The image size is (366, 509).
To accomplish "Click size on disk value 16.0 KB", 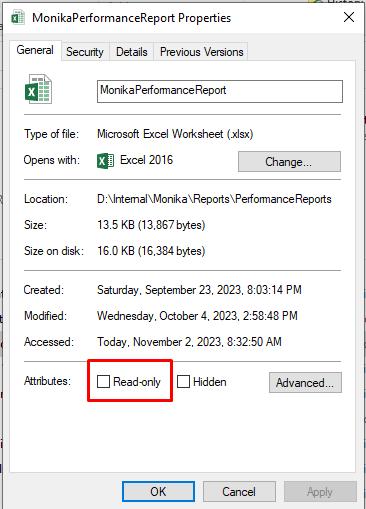I will (151, 251).
